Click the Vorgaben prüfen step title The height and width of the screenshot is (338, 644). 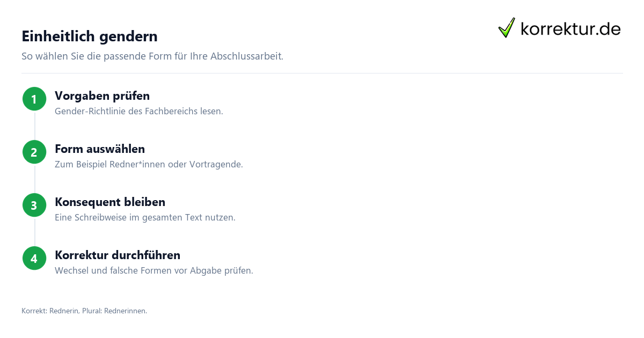(102, 95)
